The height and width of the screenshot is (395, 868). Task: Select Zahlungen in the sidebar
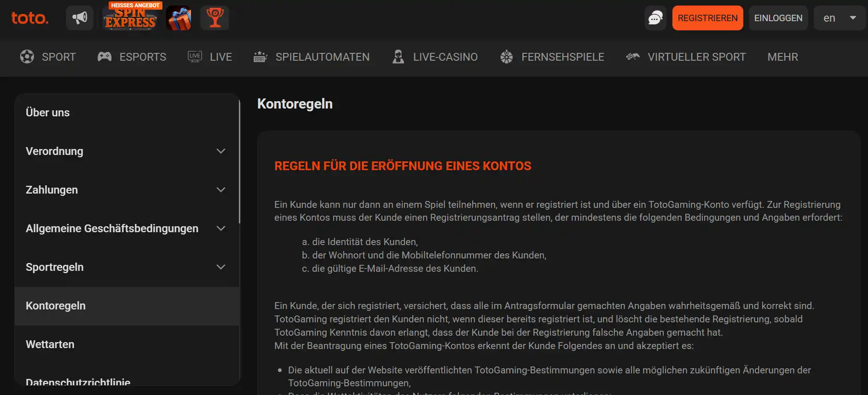click(x=52, y=190)
